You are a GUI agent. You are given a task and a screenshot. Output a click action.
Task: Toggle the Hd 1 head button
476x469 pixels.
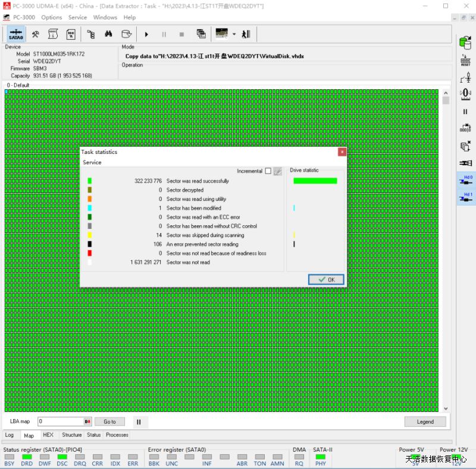[x=466, y=197]
